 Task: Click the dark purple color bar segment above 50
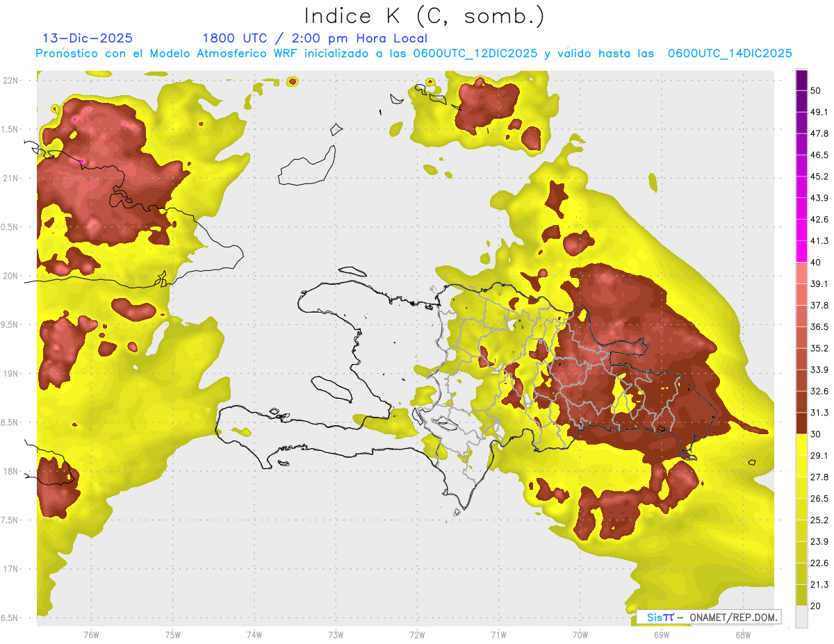(801, 80)
